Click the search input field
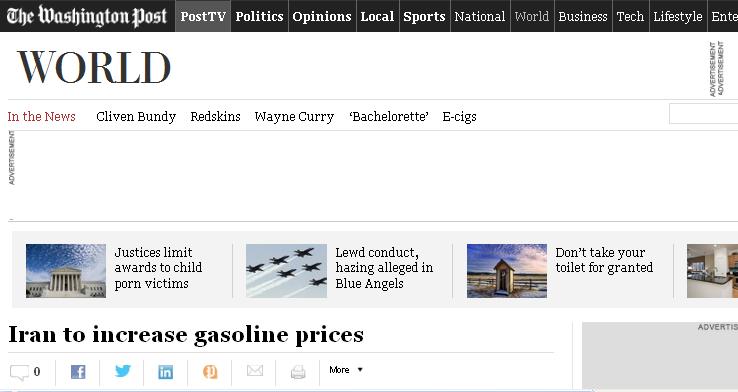The height and width of the screenshot is (392, 738). pyautogui.click(x=704, y=114)
